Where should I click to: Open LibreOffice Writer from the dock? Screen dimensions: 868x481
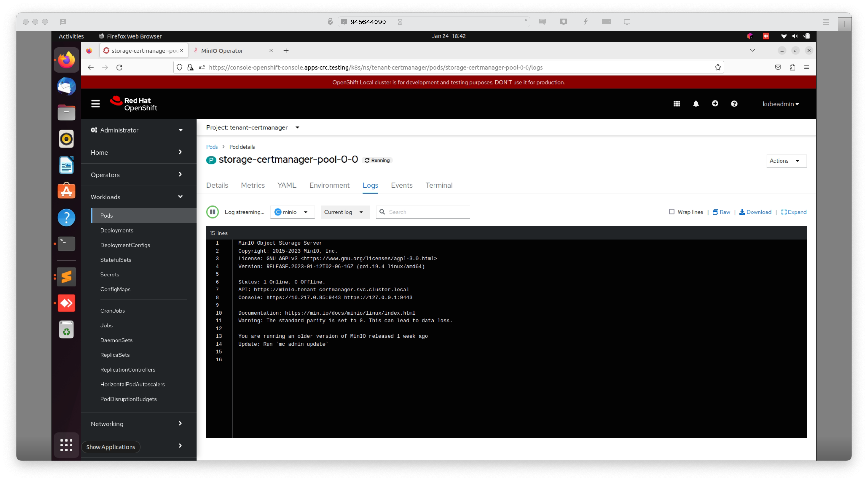click(66, 165)
